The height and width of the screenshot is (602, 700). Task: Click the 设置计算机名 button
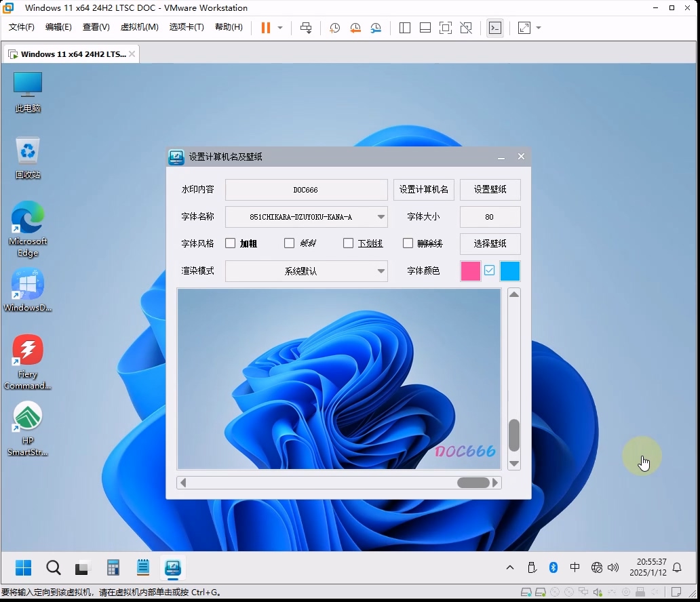(424, 190)
